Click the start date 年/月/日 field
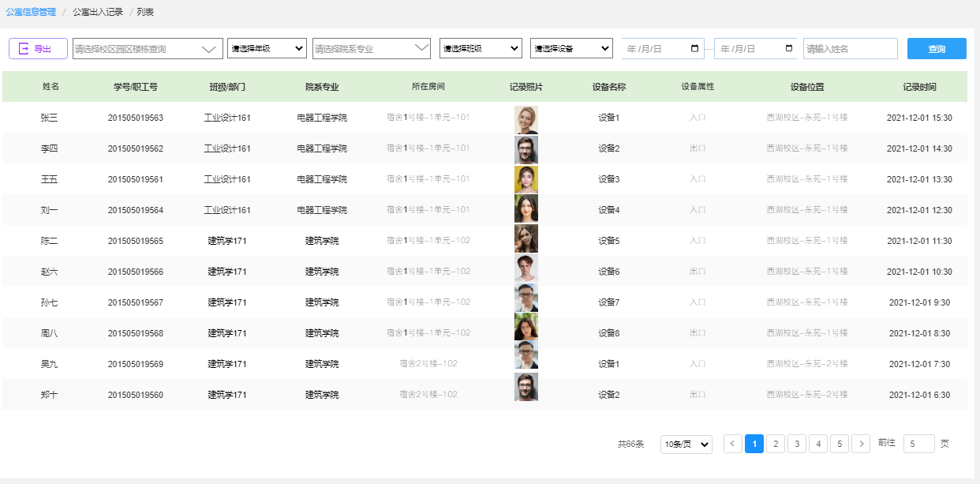Viewport: 980px width, 484px height. pyautogui.click(x=663, y=48)
